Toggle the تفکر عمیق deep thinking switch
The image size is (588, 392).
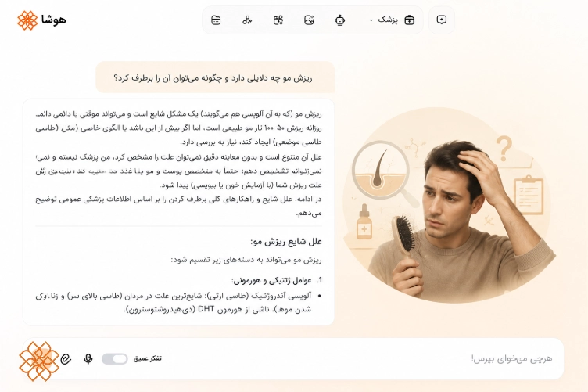[115, 359]
